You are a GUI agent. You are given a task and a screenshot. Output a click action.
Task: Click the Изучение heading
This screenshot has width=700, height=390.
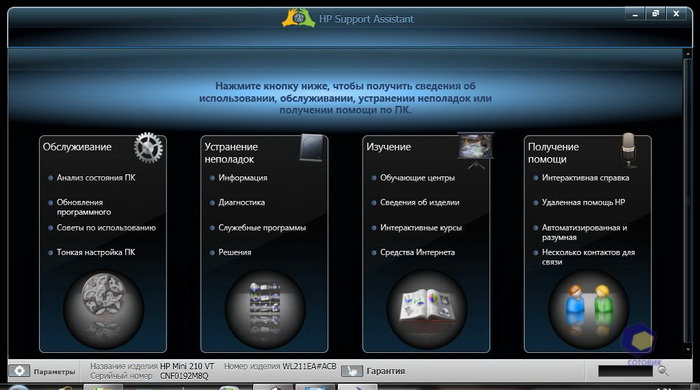[x=388, y=147]
